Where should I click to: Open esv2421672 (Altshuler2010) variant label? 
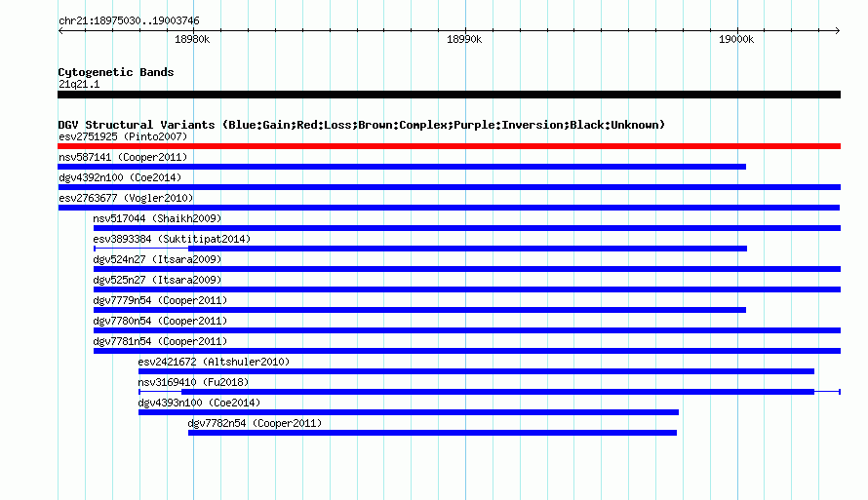tap(214, 362)
